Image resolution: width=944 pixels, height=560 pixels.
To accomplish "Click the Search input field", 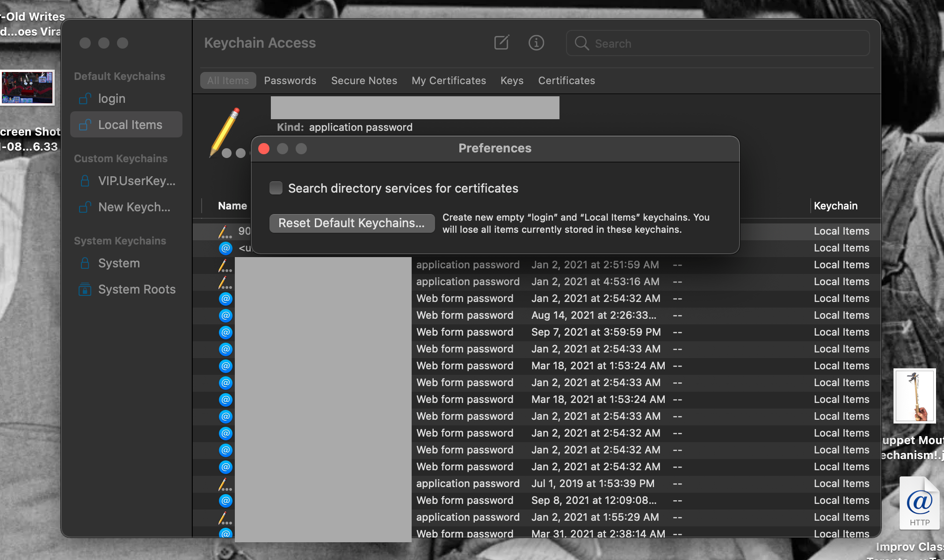I will [x=725, y=43].
